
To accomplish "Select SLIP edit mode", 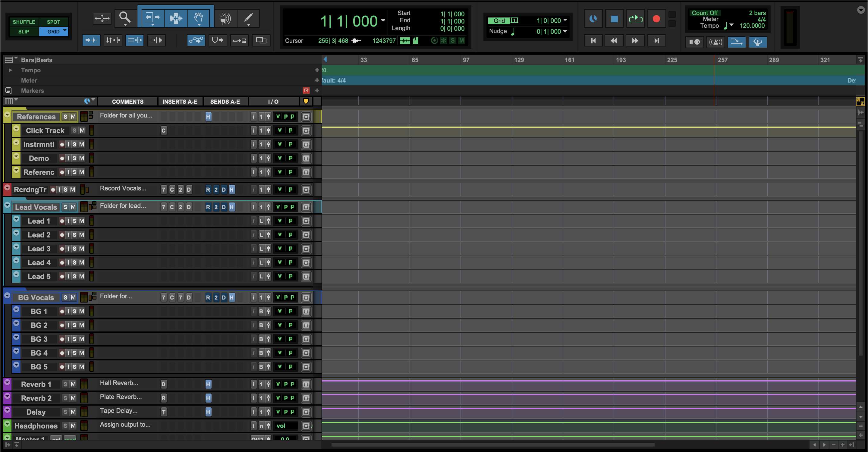I will pos(24,32).
